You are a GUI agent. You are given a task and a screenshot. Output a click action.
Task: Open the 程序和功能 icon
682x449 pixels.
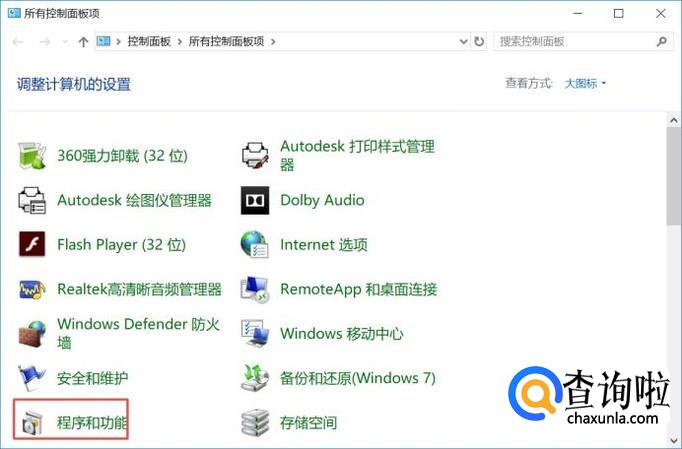(x=32, y=422)
